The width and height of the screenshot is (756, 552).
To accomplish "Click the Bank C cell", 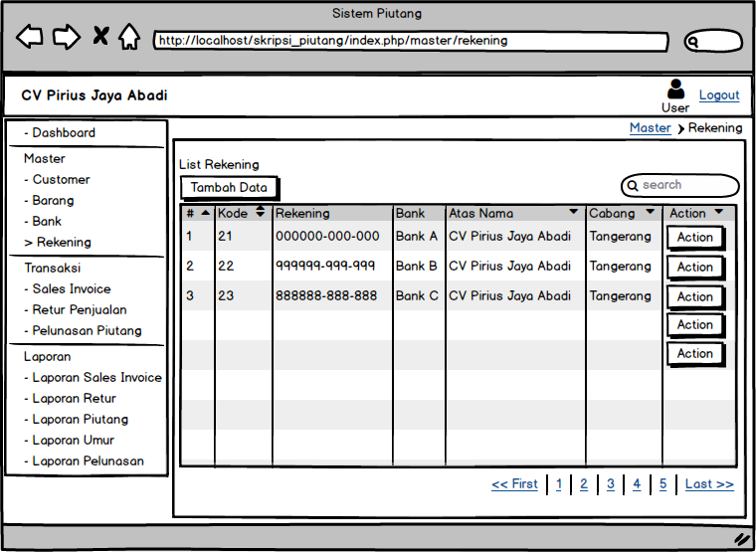I will click(417, 295).
